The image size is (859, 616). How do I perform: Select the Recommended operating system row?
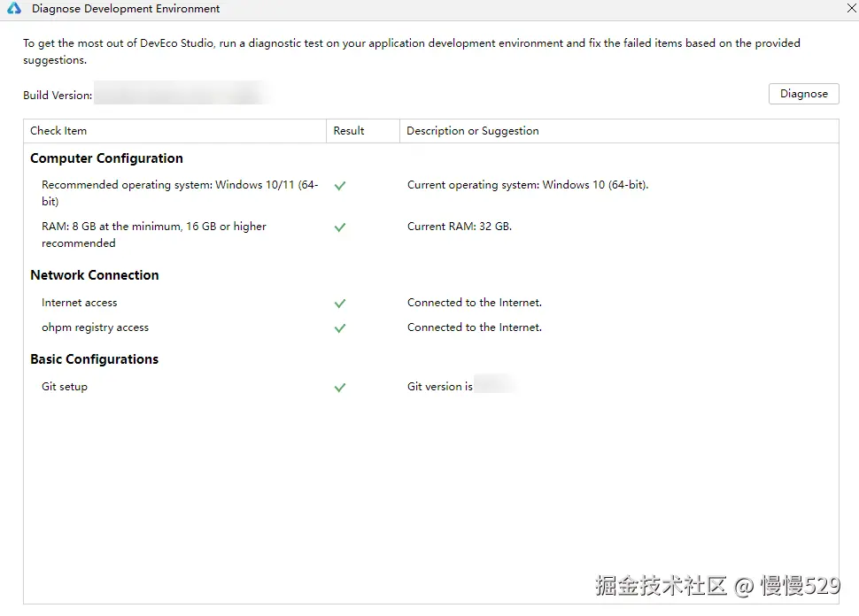point(431,193)
